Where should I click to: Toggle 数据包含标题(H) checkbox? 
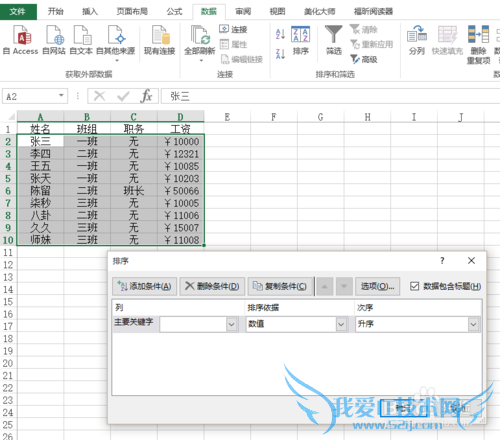tap(414, 286)
